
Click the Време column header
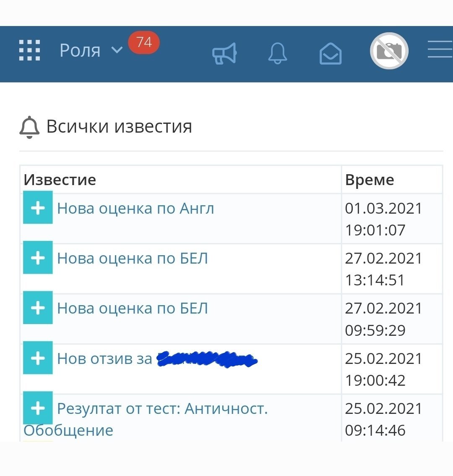point(370,180)
